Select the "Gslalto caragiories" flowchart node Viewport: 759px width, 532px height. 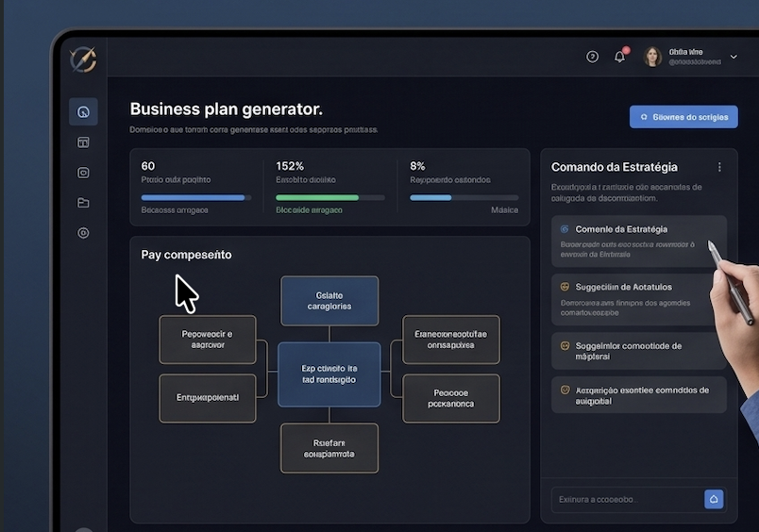(329, 300)
